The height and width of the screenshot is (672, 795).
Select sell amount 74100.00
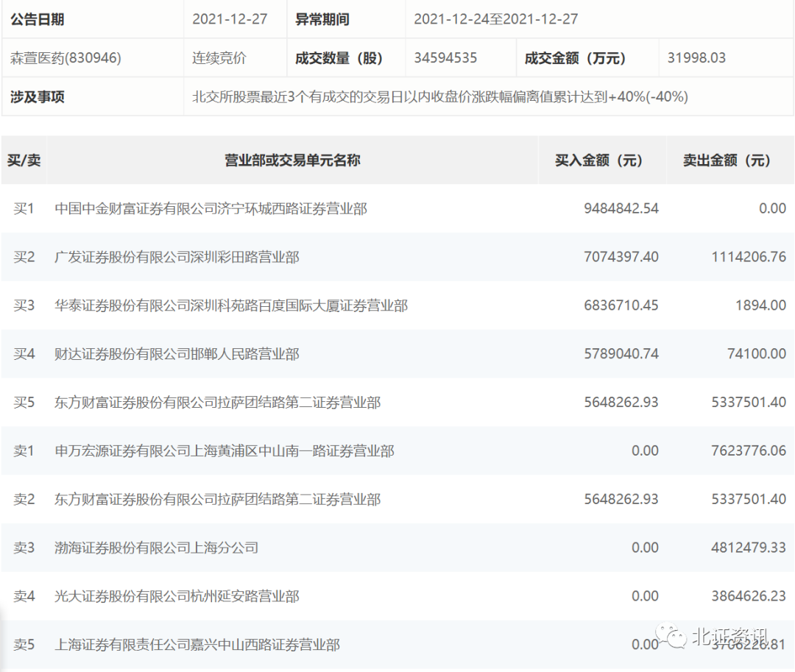tap(757, 354)
